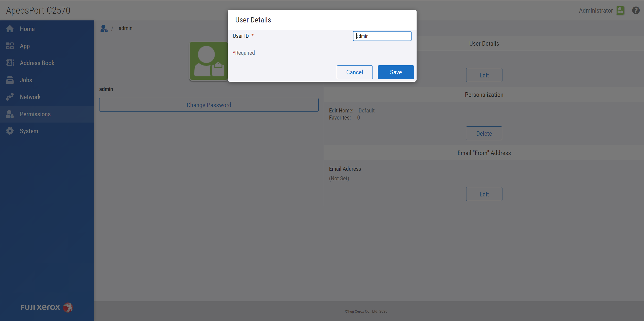
Task: Edit the Email From Address
Action: tap(484, 194)
